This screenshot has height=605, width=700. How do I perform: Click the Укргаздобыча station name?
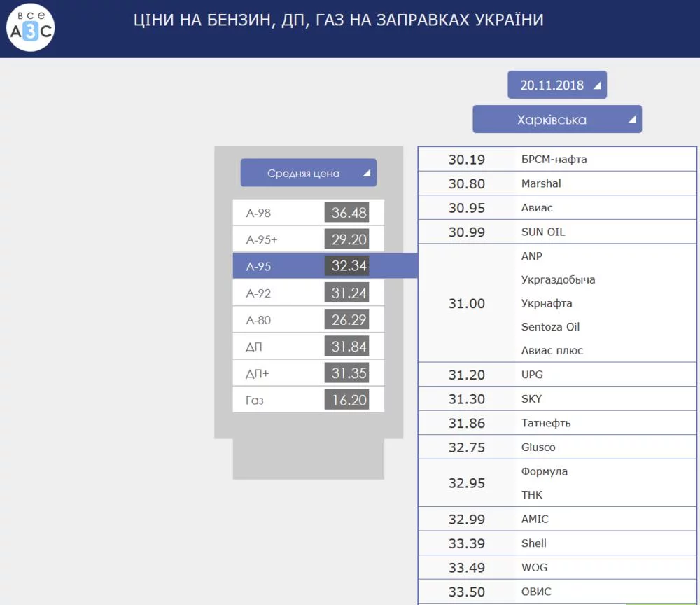pos(558,279)
